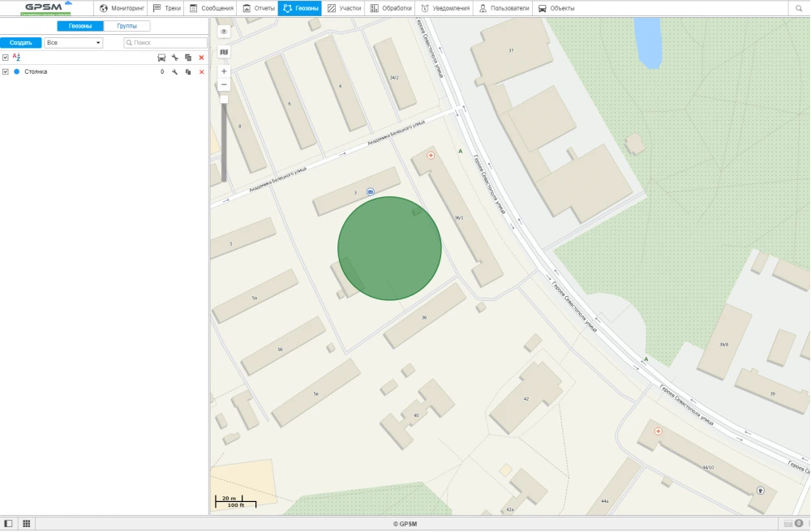This screenshot has height=532, width=811.
Task: Open the Мониторинг tab
Action: 122,8
